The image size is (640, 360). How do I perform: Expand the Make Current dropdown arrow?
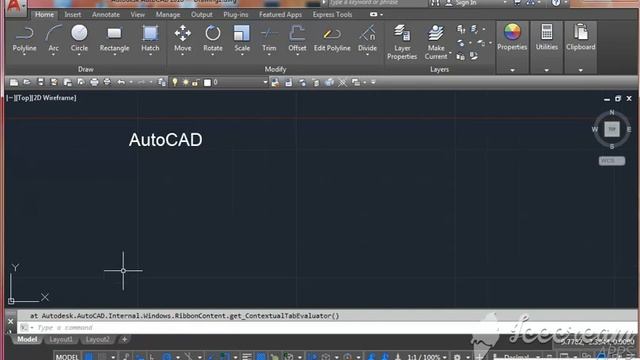coord(450,53)
